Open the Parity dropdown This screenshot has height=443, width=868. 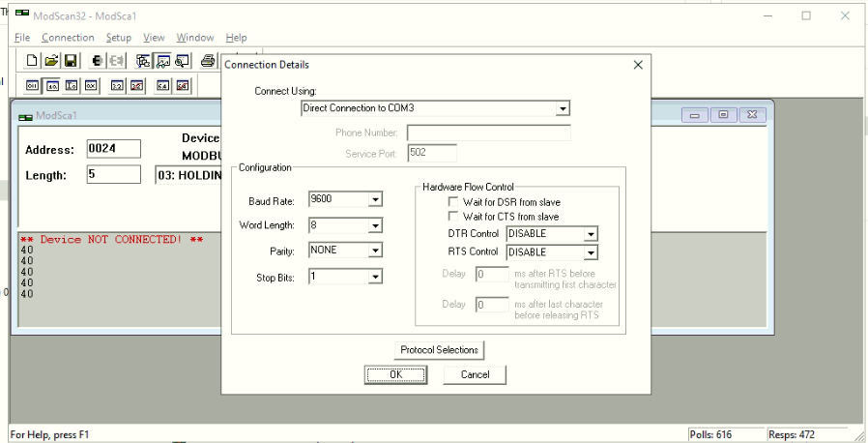pos(375,251)
